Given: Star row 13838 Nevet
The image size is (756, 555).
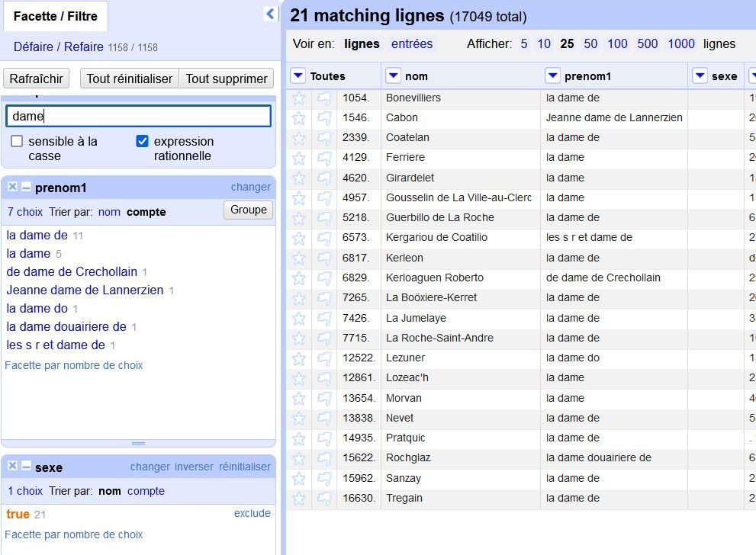Looking at the screenshot, I should click(299, 419).
